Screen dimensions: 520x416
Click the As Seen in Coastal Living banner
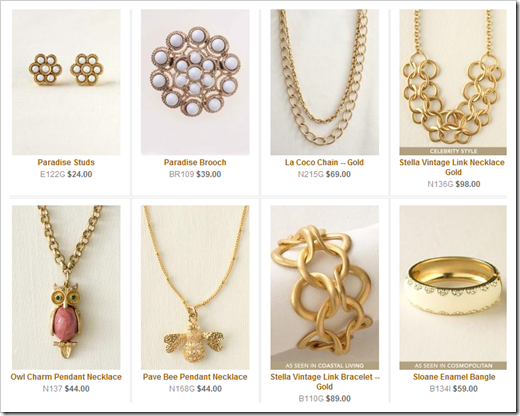pyautogui.click(x=324, y=366)
